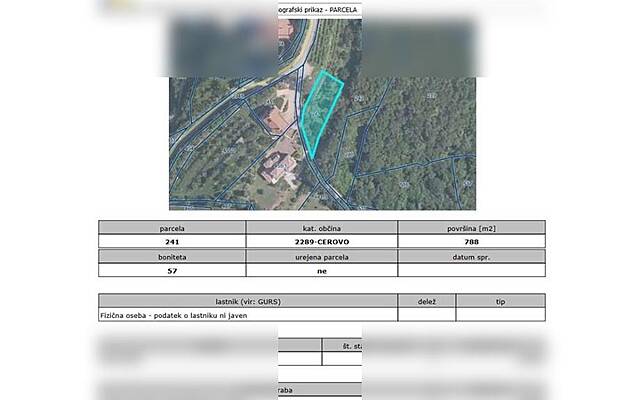Click the empty cell under 'datum spr.'
The width and height of the screenshot is (640, 400).
coord(471,270)
